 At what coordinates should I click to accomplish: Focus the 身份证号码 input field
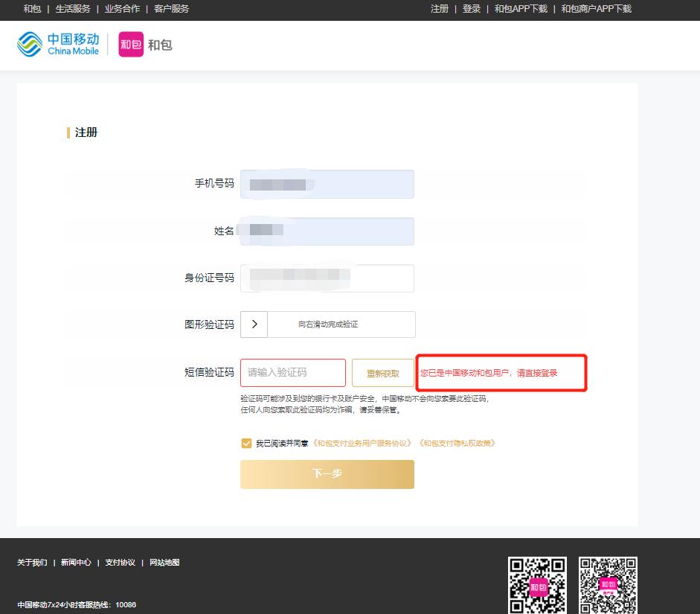[327, 278]
